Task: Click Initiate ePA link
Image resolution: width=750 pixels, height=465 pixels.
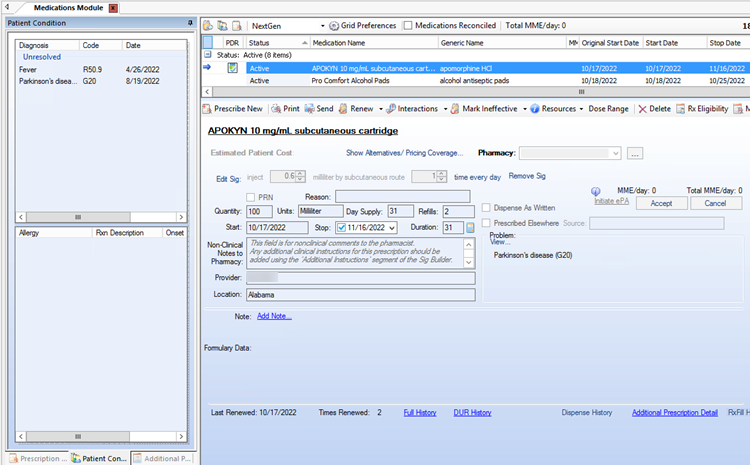Action: click(x=611, y=201)
